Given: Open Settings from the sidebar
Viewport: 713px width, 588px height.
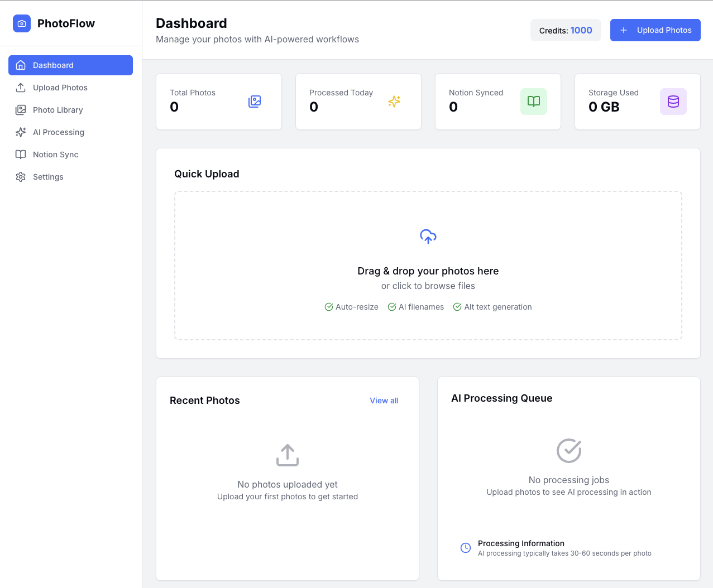Looking at the screenshot, I should click(48, 177).
